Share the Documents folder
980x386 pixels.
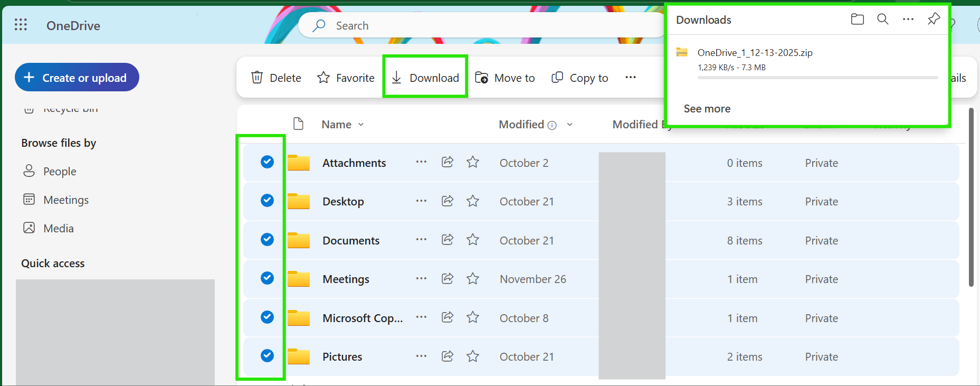448,240
